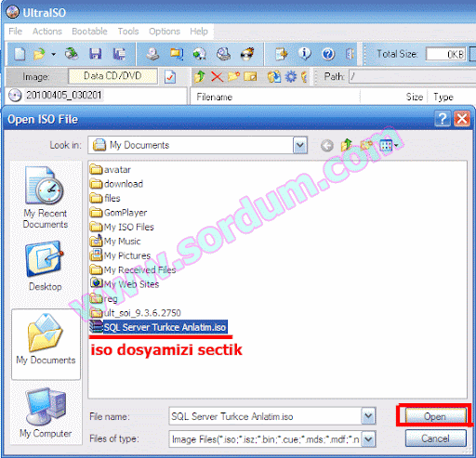Open the Options menu
476x458 pixels.
tap(165, 32)
